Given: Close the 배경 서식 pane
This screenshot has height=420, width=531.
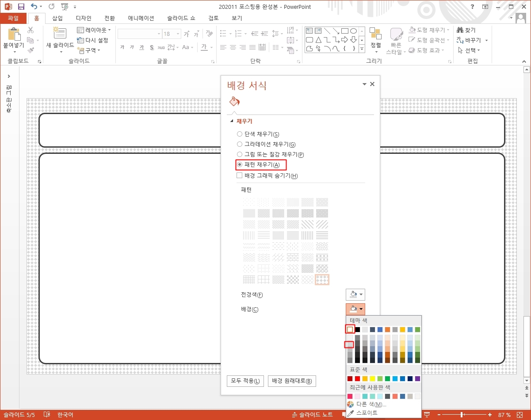Looking at the screenshot, I should (372, 84).
